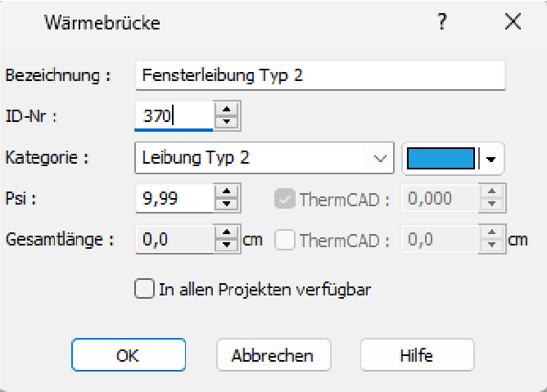547x392 pixels.
Task: Click the help question mark icon
Action: (442, 22)
